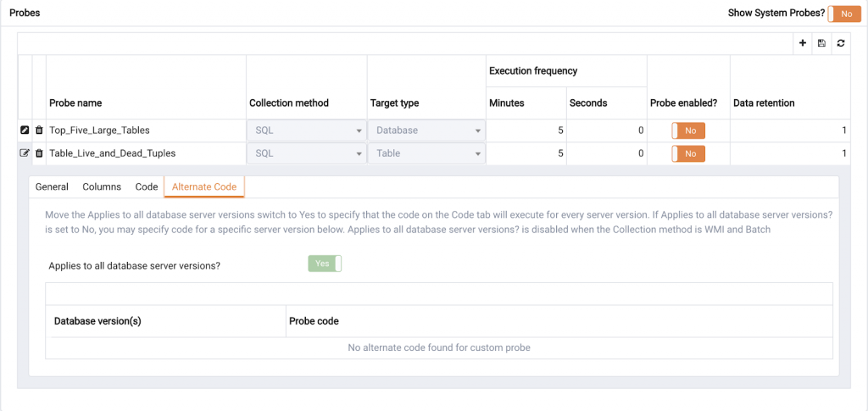Enable the Top_Five_Large_Tables probe switch
Image resolution: width=868 pixels, height=411 pixels.
pyautogui.click(x=688, y=131)
